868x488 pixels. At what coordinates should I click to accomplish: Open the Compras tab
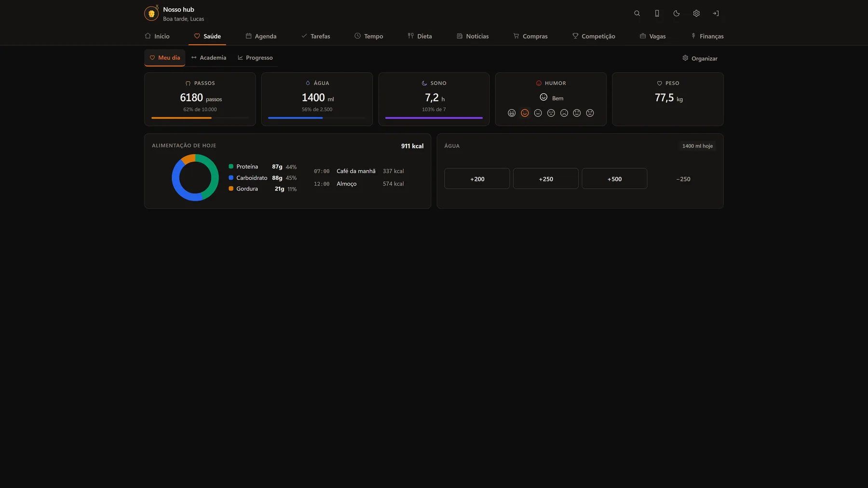pyautogui.click(x=530, y=36)
